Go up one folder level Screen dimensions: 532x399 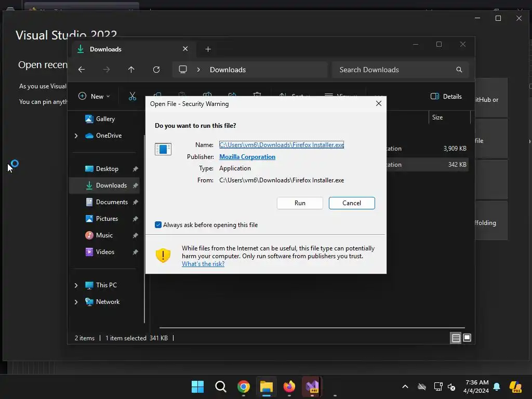pyautogui.click(x=131, y=70)
